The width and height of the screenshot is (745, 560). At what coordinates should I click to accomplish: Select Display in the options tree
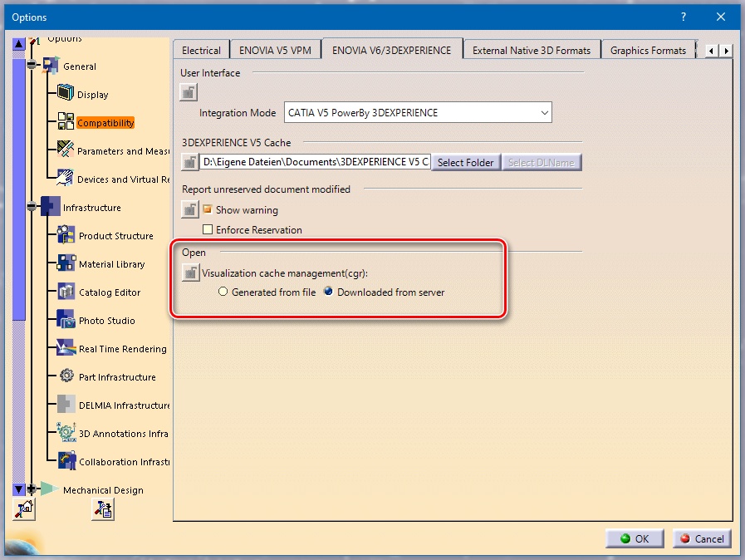pos(93,95)
